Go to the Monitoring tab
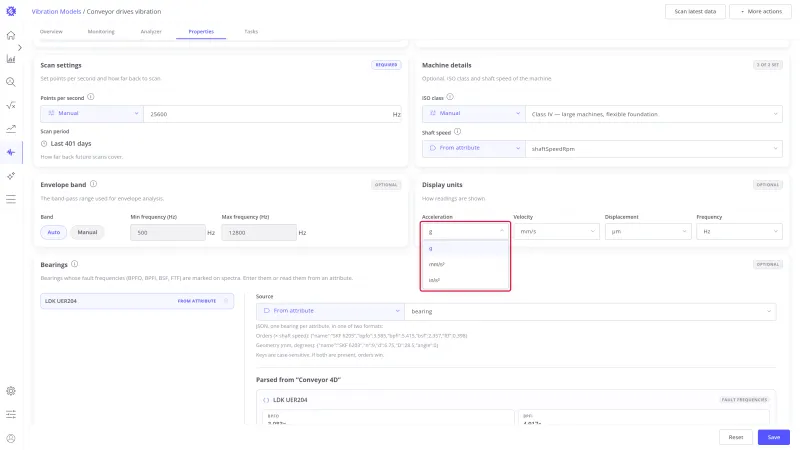 click(101, 32)
